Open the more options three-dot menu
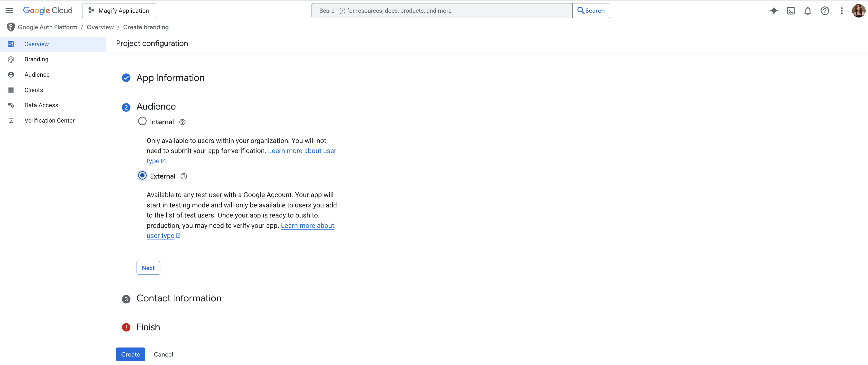868x365 pixels. [841, 10]
